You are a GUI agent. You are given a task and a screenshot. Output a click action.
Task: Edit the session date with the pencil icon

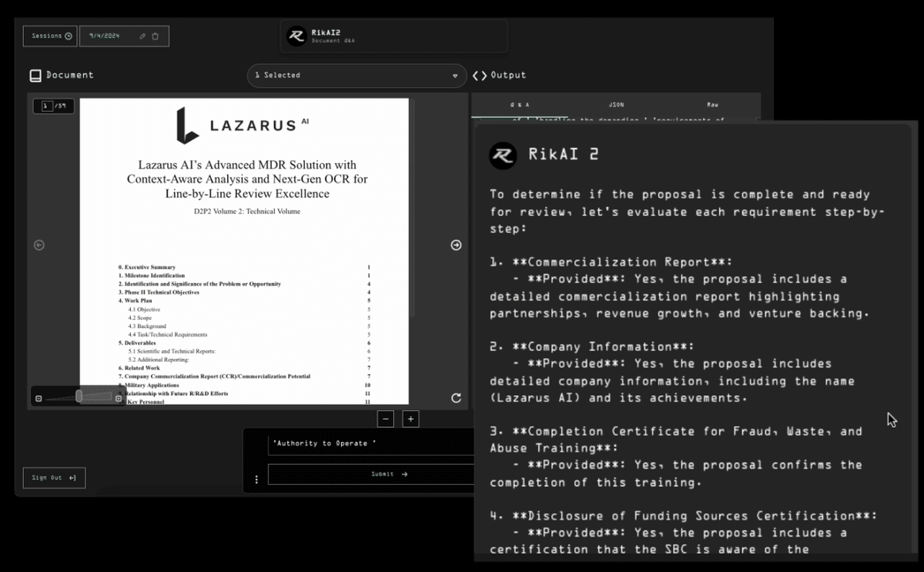tap(143, 35)
